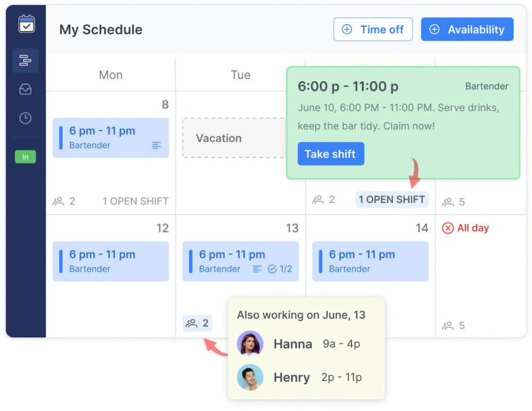Open Henry's avatar in coworker list
This screenshot has height=411, width=532.
point(250,377)
